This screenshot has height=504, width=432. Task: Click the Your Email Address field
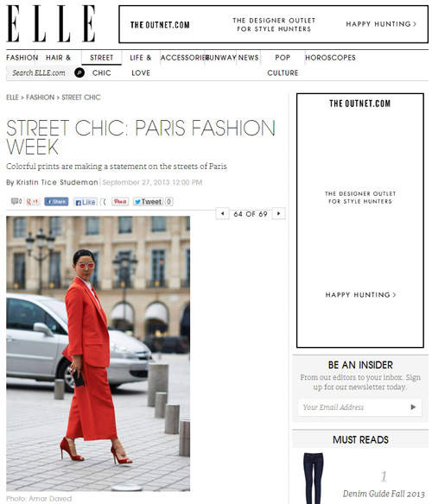click(353, 407)
